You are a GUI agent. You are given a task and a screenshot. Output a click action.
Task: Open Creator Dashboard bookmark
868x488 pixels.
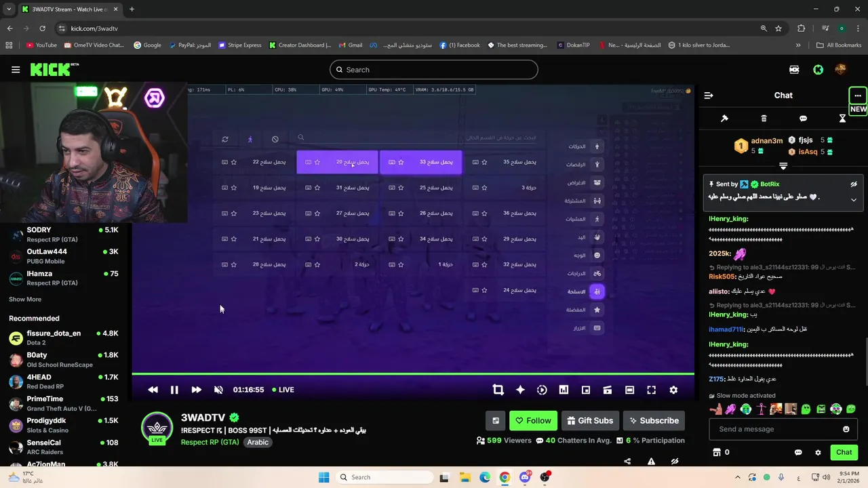point(300,45)
